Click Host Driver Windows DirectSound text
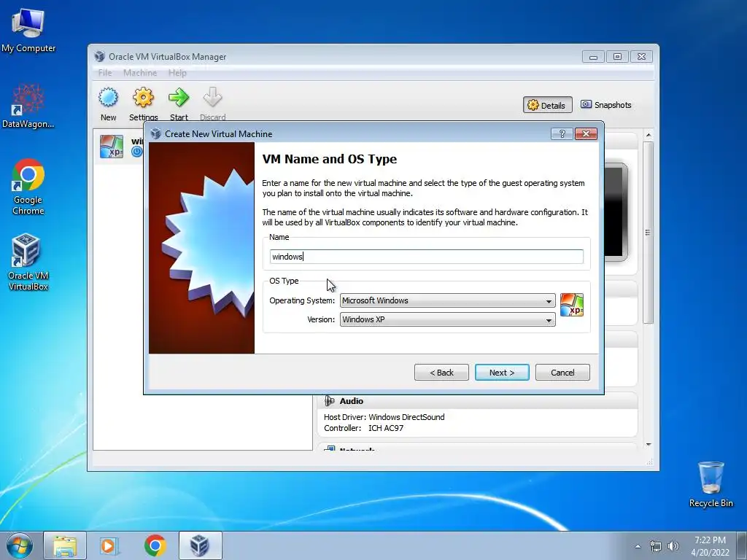This screenshot has width=747, height=560. click(x=384, y=417)
